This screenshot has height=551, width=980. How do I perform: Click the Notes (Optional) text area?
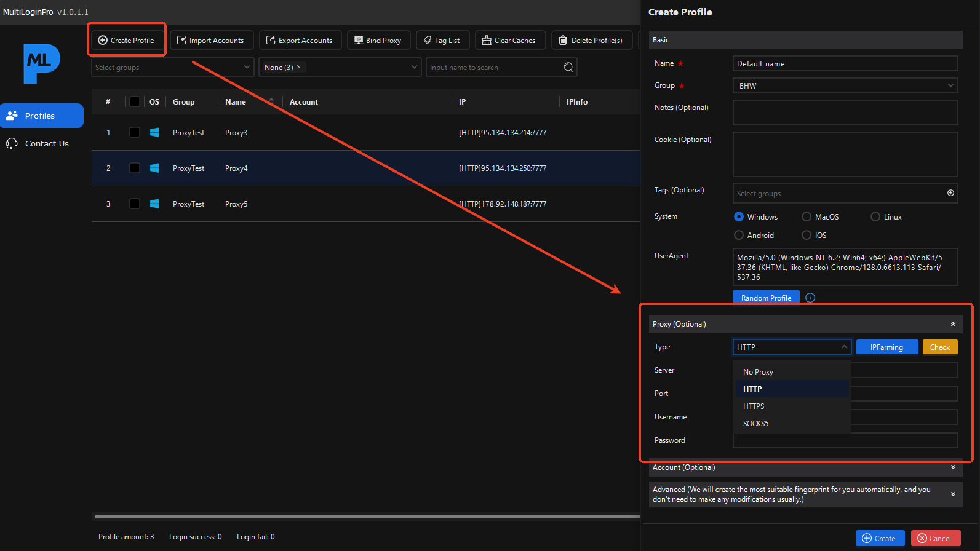tap(845, 113)
